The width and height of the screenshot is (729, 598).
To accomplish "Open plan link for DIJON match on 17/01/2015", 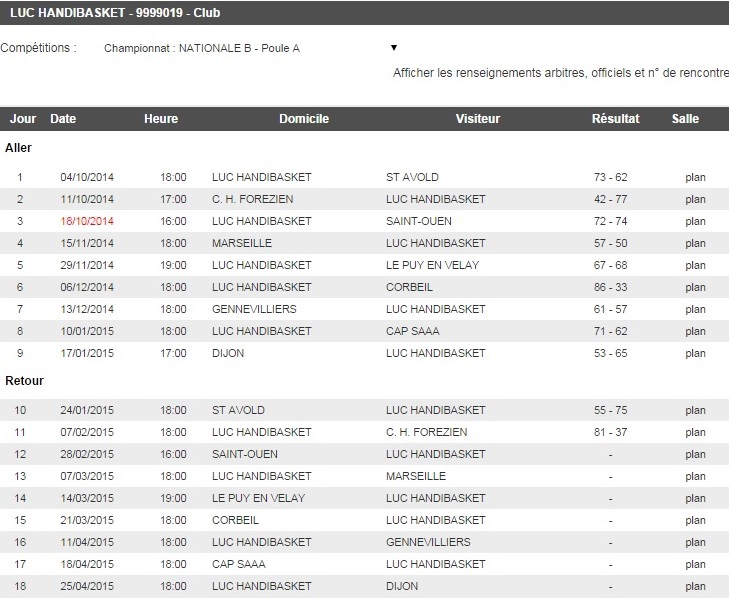I will (x=695, y=353).
